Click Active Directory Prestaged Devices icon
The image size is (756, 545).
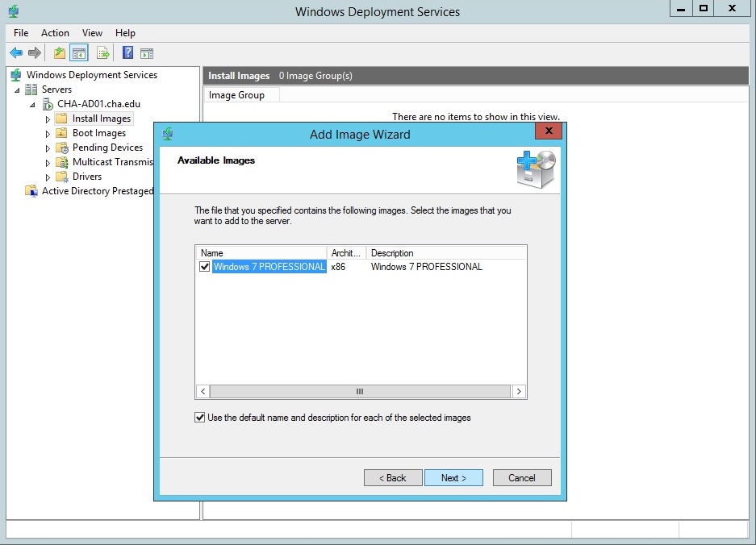coord(31,191)
